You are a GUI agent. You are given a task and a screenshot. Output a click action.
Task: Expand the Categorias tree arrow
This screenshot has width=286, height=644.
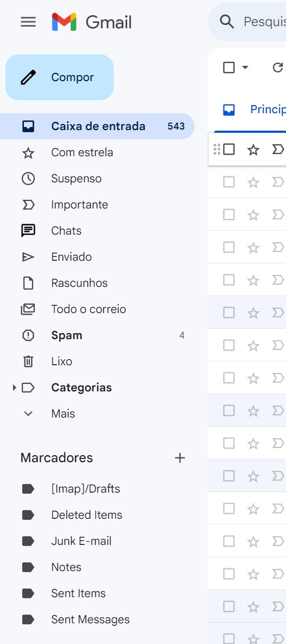point(14,387)
